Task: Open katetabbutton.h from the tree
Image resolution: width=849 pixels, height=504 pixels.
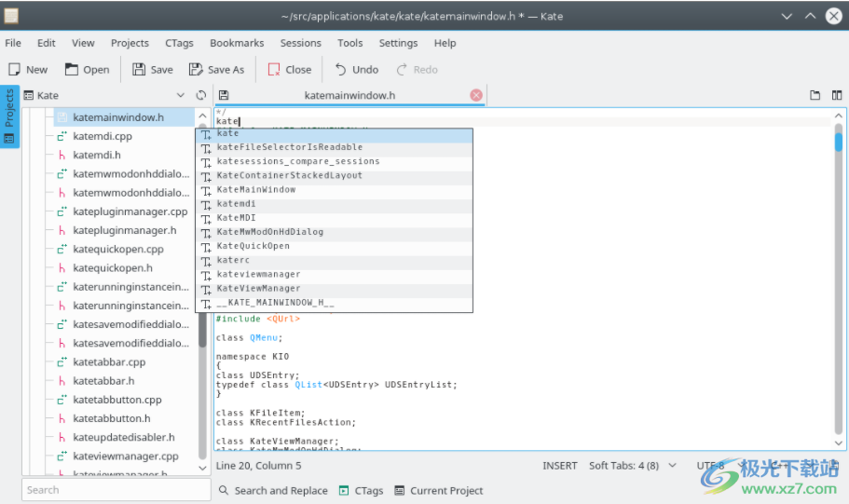Action: click(x=112, y=418)
